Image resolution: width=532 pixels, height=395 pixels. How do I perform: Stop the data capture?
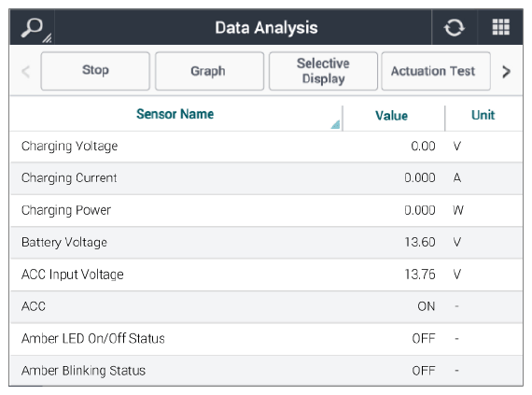(x=95, y=71)
